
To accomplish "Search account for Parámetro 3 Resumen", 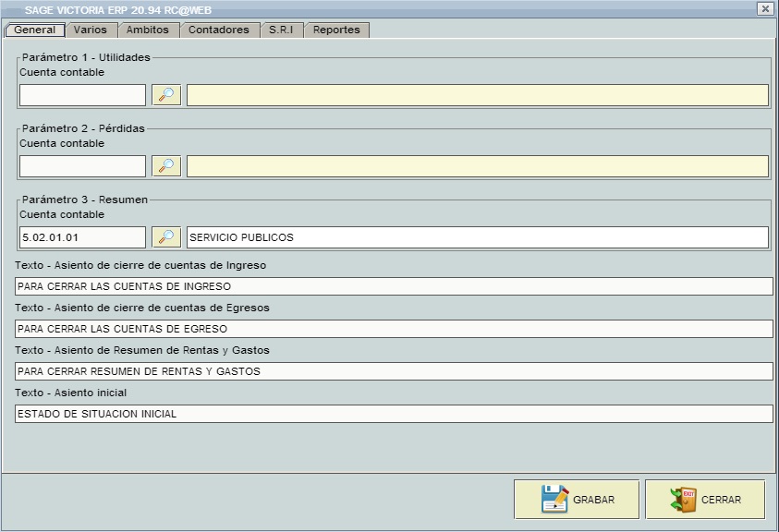I will click(166, 237).
